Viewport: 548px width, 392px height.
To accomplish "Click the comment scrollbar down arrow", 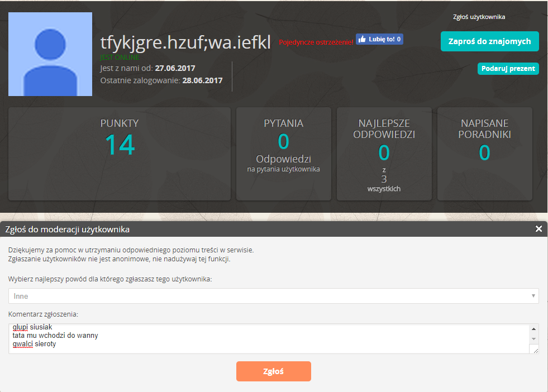I will point(534,339).
